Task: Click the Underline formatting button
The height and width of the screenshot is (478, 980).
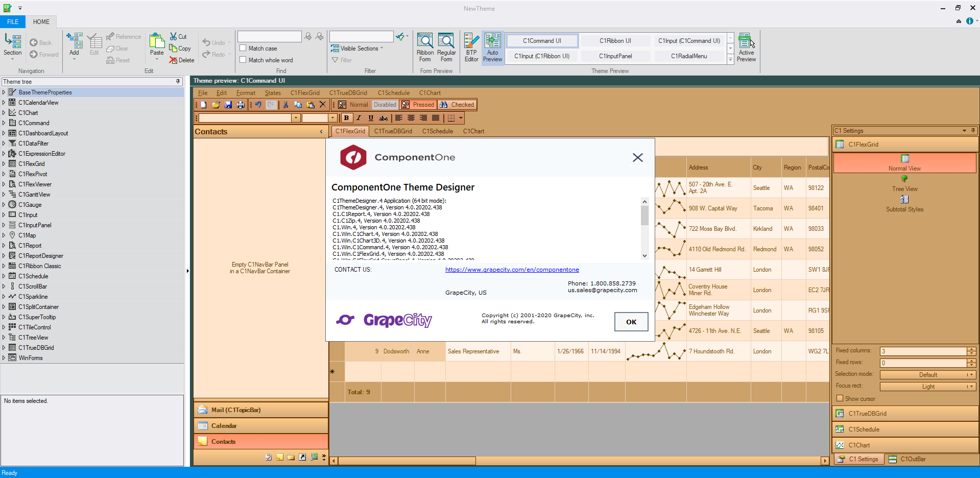Action: coord(371,118)
